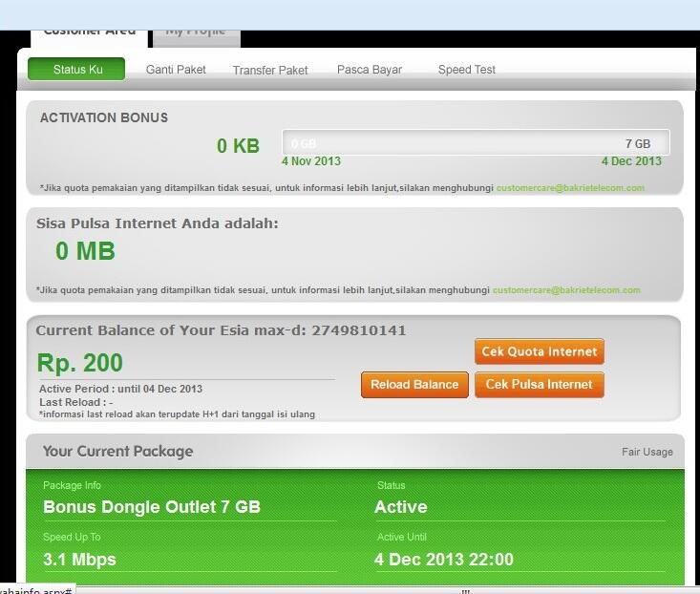Select the Rp. 200 balance amount

click(79, 363)
